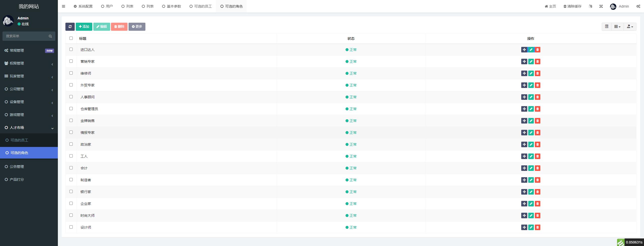Switch to the 系统配置 tab
This screenshot has width=644, height=246.
[83, 6]
